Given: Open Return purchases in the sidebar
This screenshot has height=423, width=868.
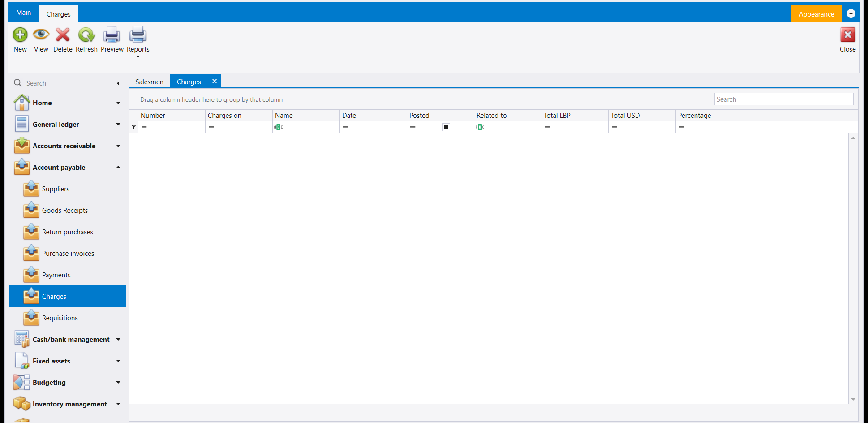Looking at the screenshot, I should point(68,232).
